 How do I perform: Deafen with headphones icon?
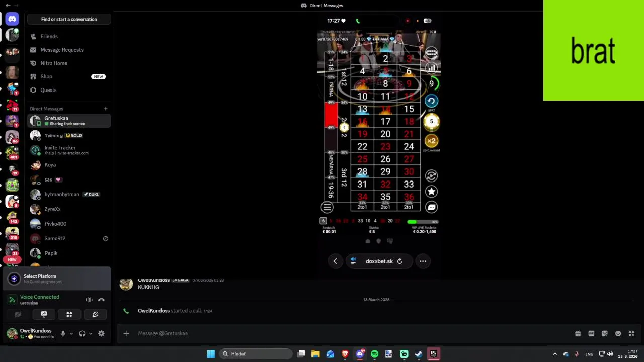(82, 333)
